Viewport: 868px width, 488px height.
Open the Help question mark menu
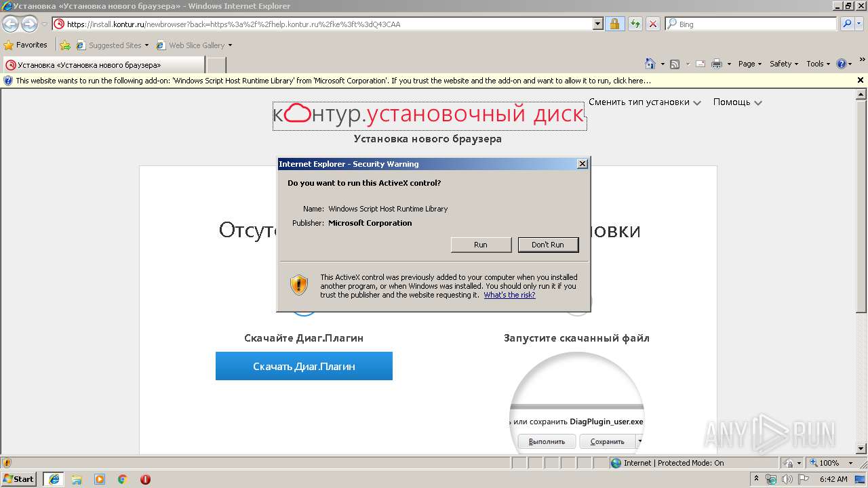(x=844, y=64)
